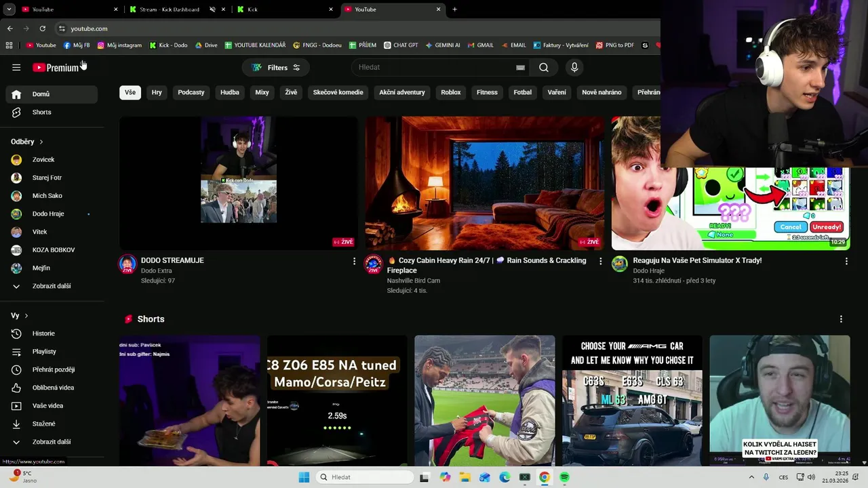Open Stažené in the sidebar
The width and height of the screenshot is (868, 488).
pos(52,424)
